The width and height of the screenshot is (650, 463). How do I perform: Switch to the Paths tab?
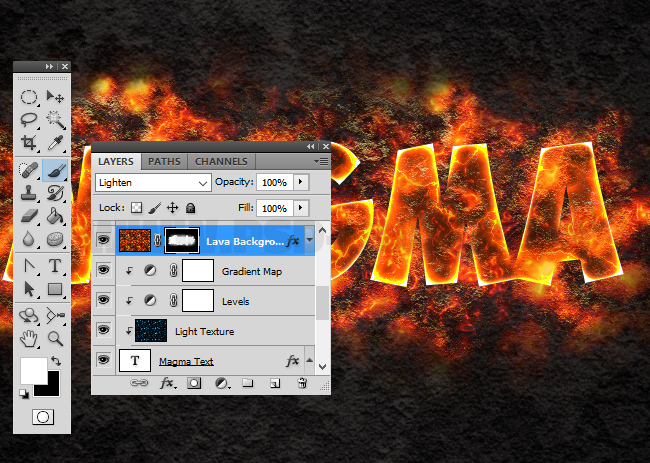(164, 161)
